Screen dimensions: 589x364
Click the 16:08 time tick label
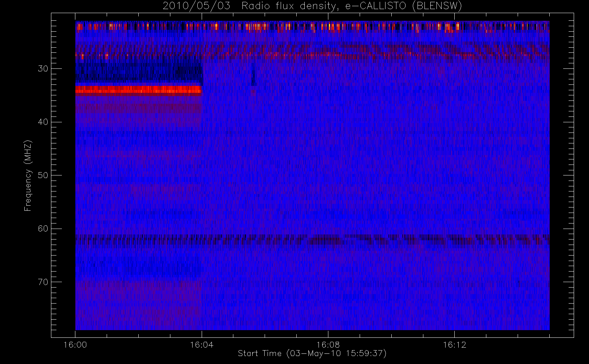pyautogui.click(x=328, y=345)
